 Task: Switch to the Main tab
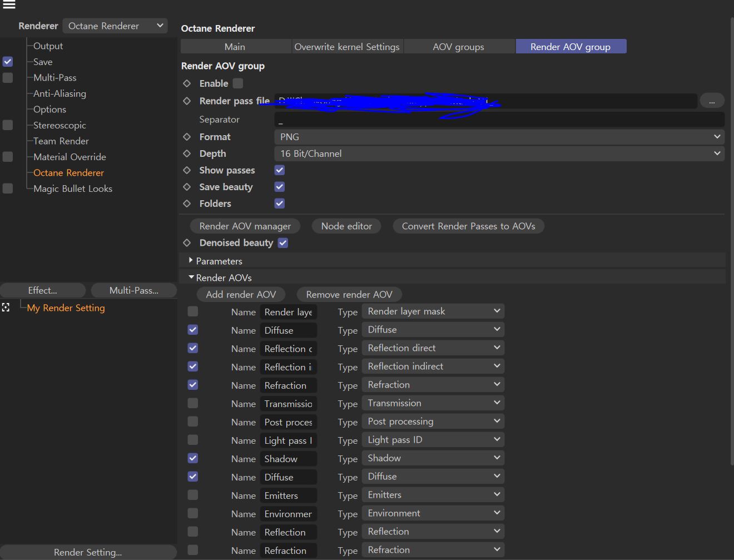[235, 47]
